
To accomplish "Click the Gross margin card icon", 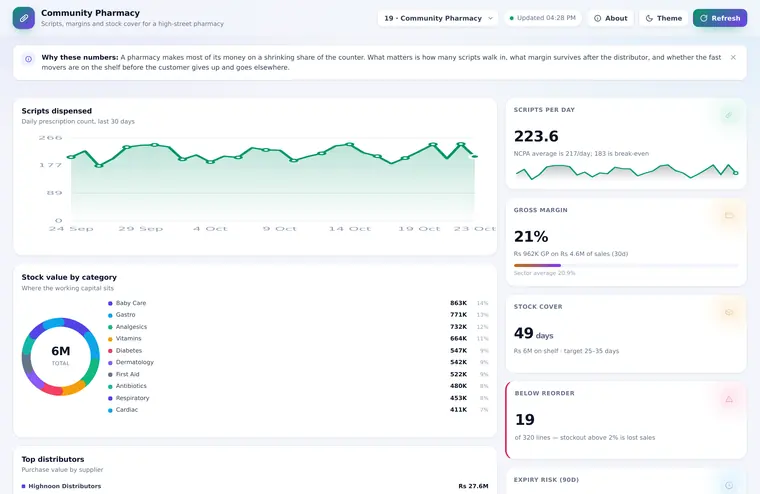I will [x=728, y=215].
